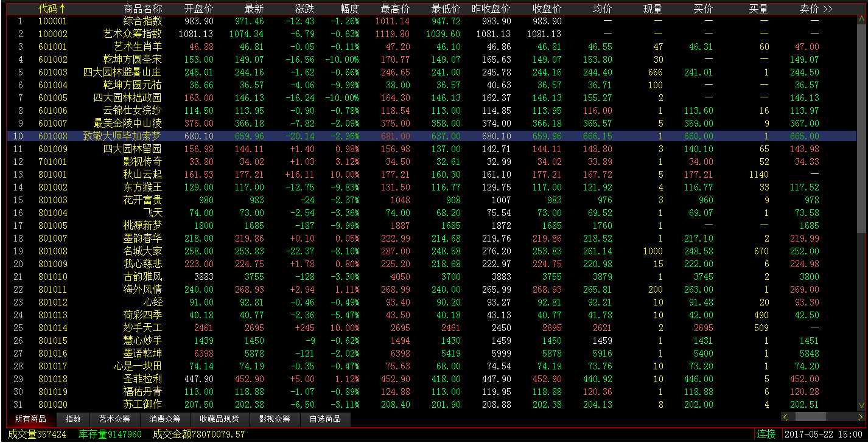Select the 秋山云起 row
Image resolution: width=868 pixels, height=443 pixels.
click(x=432, y=175)
